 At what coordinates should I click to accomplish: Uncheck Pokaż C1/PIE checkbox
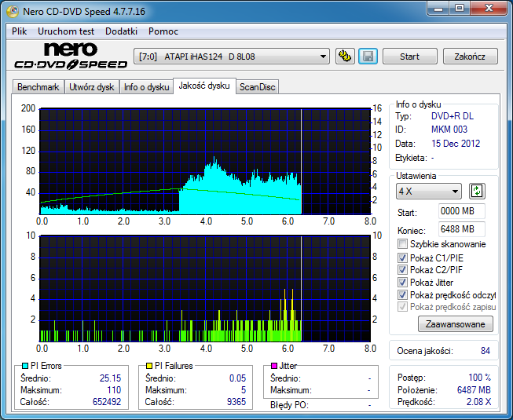click(x=402, y=257)
